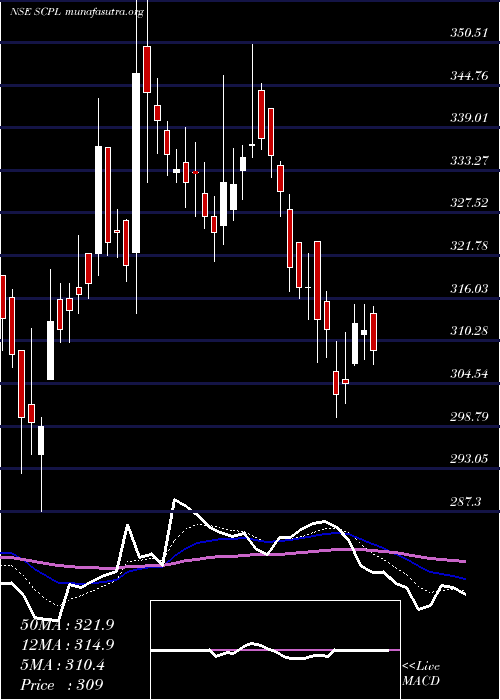Click the 310.28 price axis label
This screenshot has height=700, width=500.
click(x=468, y=331)
